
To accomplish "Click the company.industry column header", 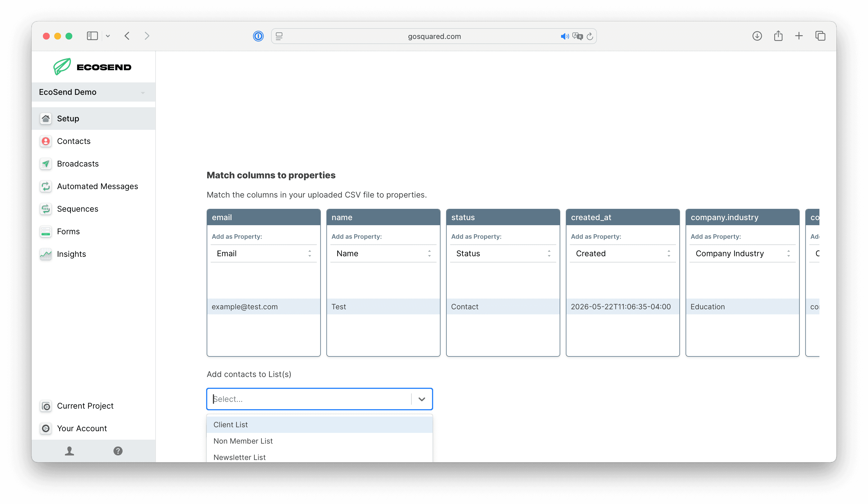I will pyautogui.click(x=743, y=218).
